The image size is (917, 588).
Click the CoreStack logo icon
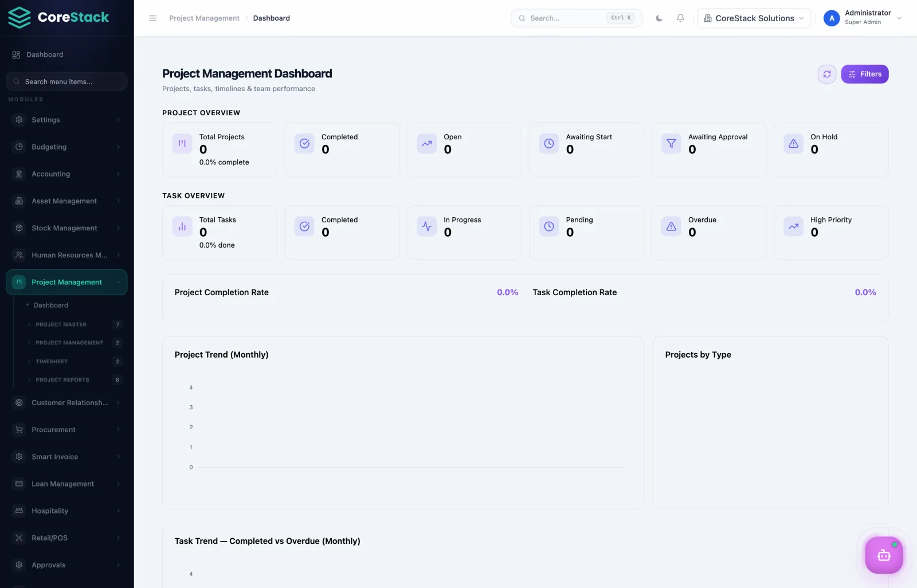[x=19, y=18]
